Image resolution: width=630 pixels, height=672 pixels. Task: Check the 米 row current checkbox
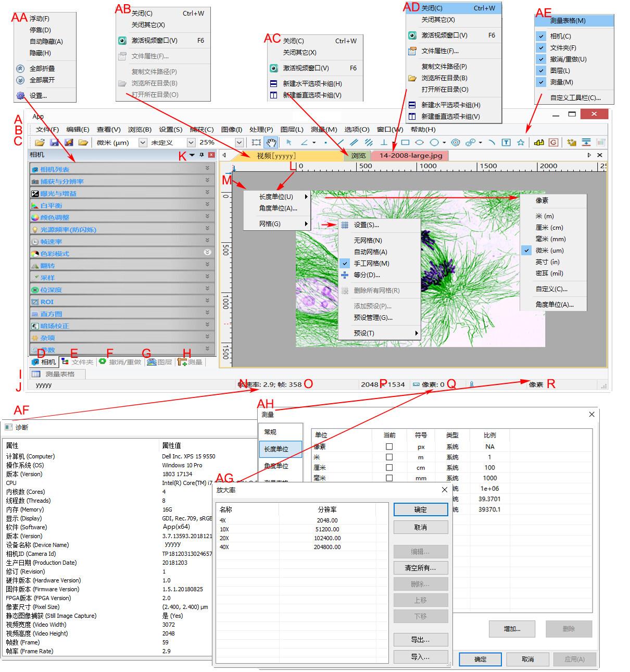389,457
